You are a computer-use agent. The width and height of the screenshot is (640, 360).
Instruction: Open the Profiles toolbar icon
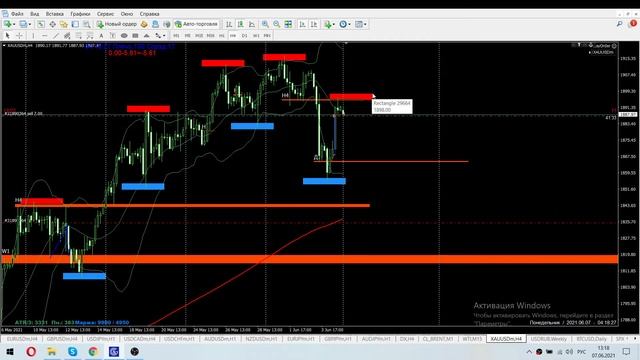click(x=23, y=24)
